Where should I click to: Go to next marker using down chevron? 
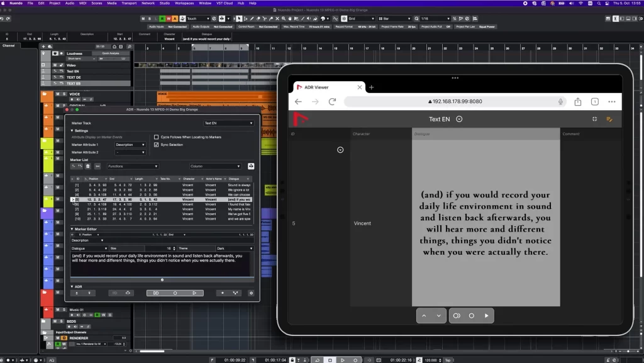coord(438,316)
